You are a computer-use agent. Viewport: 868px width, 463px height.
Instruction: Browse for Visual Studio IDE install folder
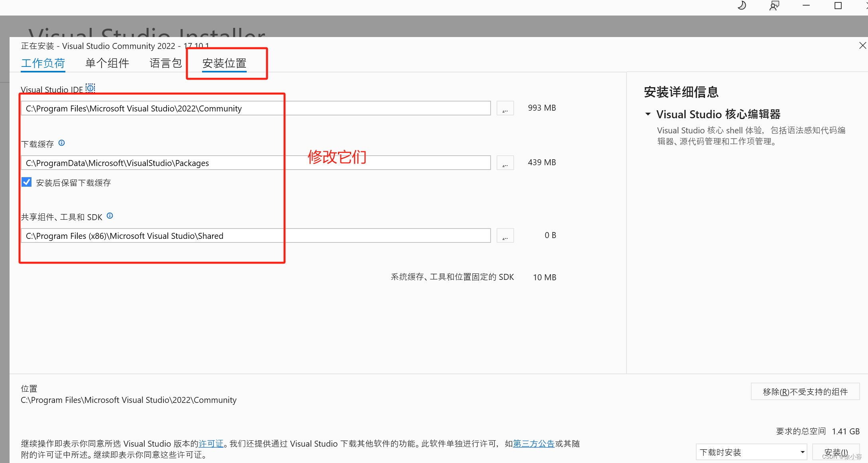505,108
